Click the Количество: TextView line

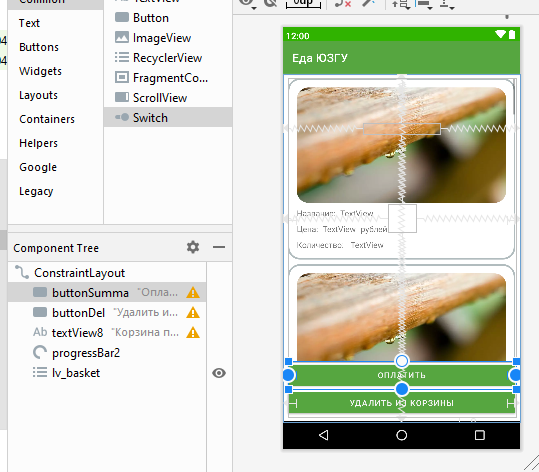click(340, 245)
